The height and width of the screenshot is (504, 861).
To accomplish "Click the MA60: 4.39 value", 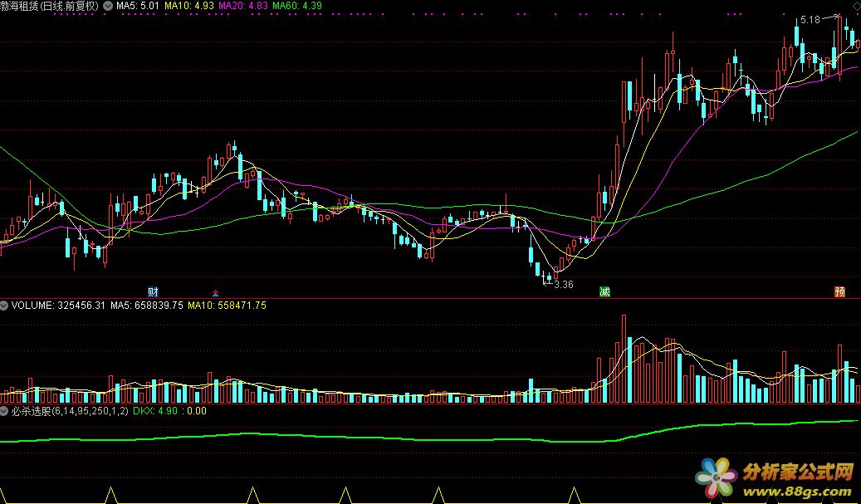I will [x=297, y=6].
